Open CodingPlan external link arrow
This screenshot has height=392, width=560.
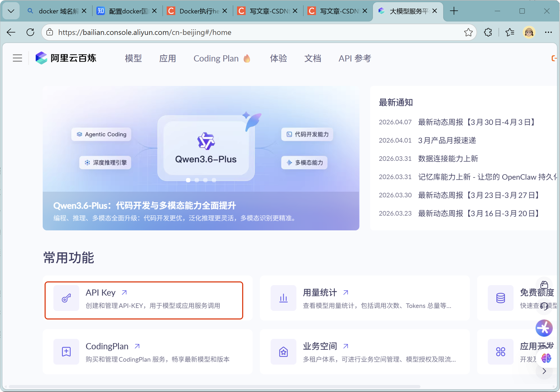pyautogui.click(x=137, y=346)
